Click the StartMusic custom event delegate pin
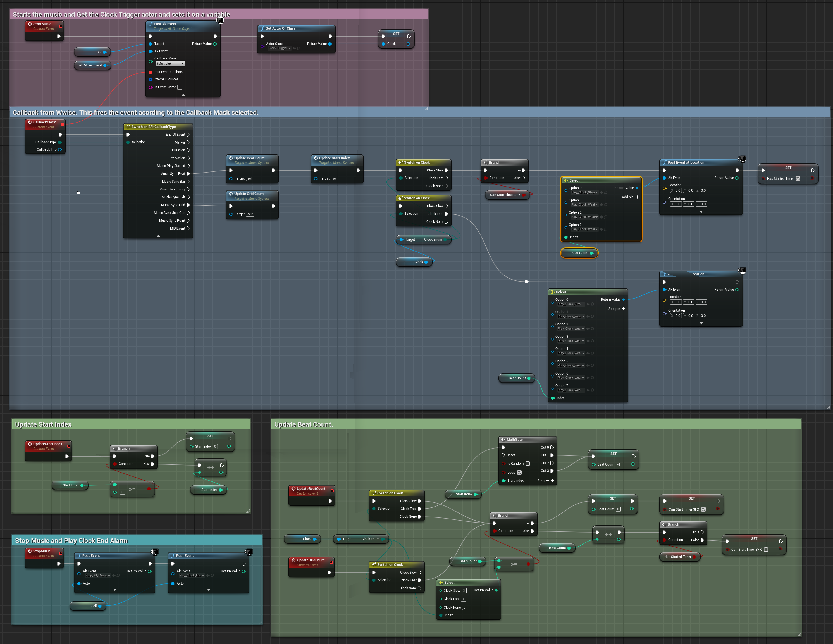This screenshot has height=644, width=833. coord(61,26)
